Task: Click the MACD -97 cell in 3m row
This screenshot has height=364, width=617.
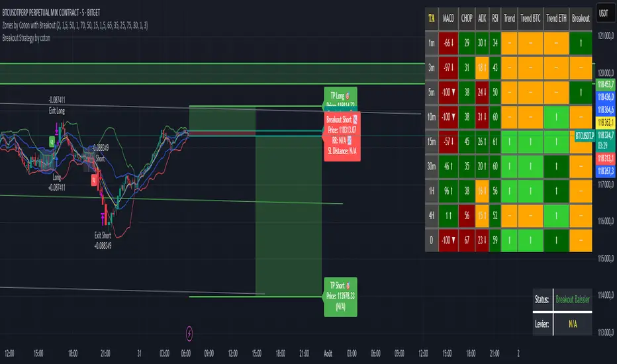Action: point(448,68)
